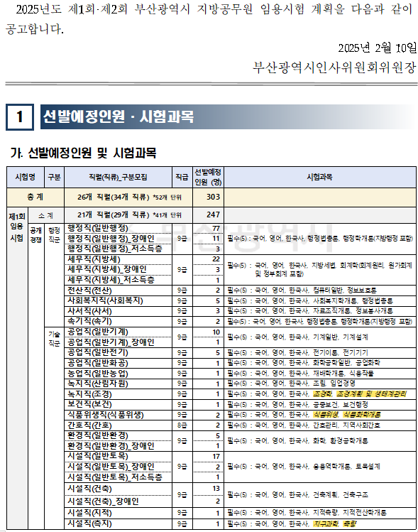The width and height of the screenshot is (418, 532).
Task: Click the '총 계' cell
Action: 35,197
